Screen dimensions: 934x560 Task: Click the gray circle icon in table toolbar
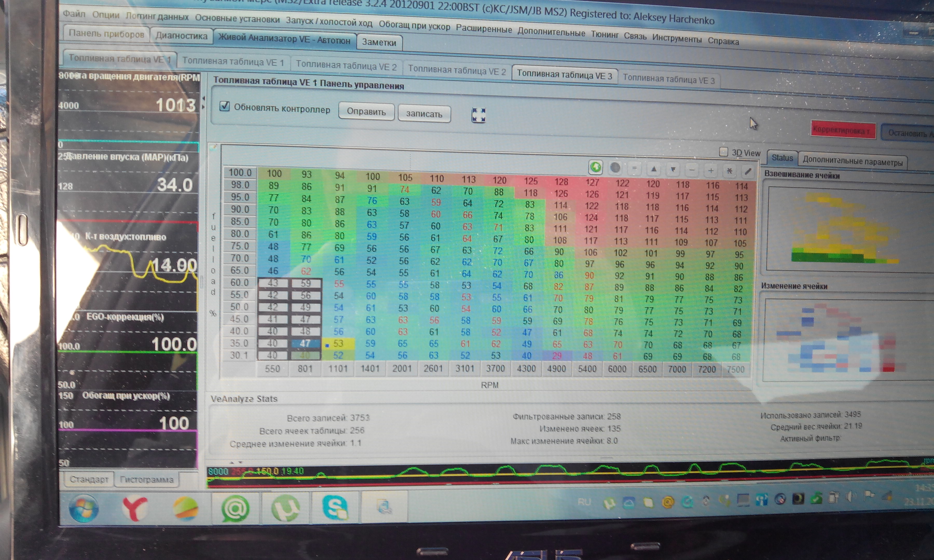pyautogui.click(x=615, y=167)
